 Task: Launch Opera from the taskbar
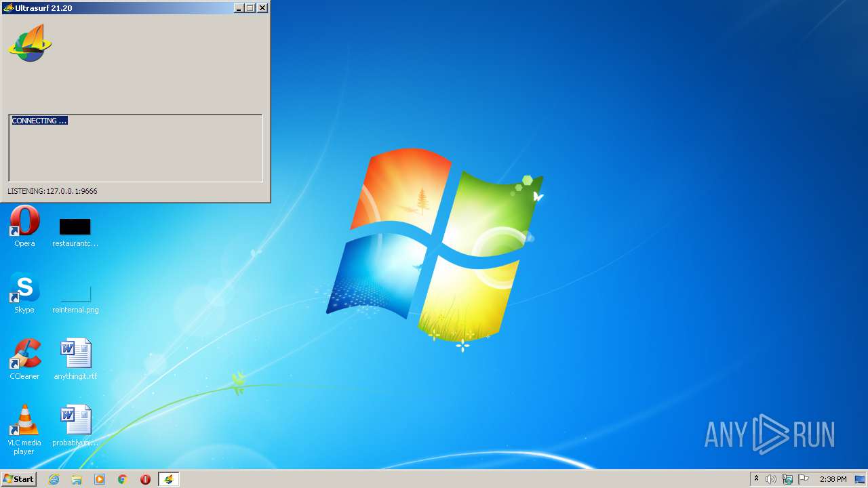145,479
